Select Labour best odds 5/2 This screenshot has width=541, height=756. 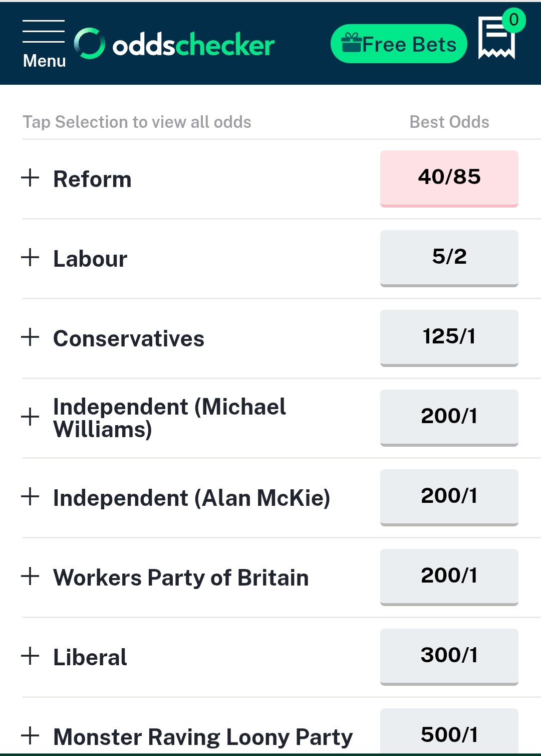point(449,258)
